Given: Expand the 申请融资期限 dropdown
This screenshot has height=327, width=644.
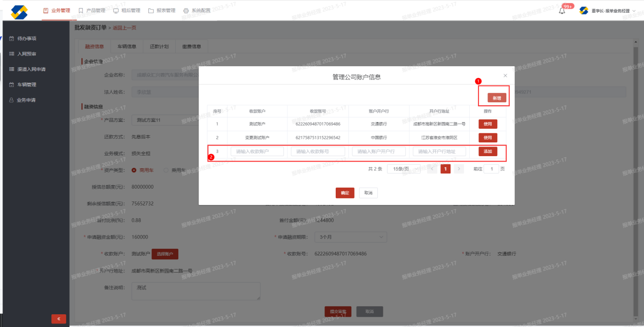Looking at the screenshot, I should 350,237.
